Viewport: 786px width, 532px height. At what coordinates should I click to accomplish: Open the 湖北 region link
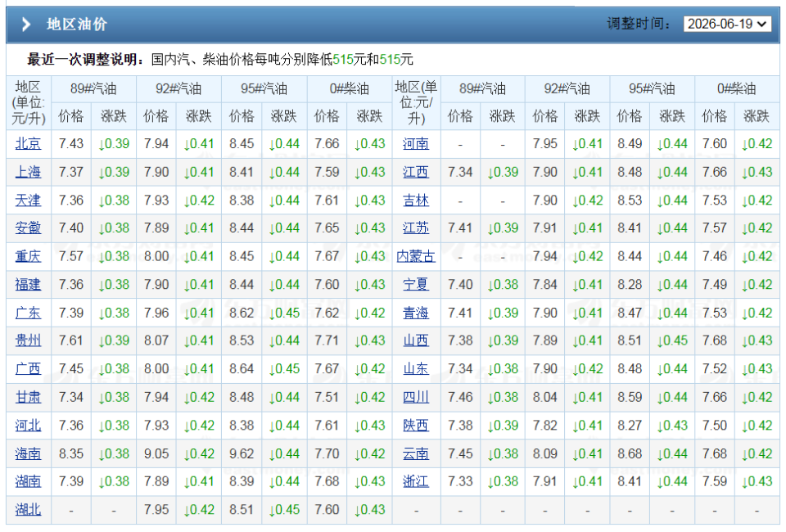point(28,510)
